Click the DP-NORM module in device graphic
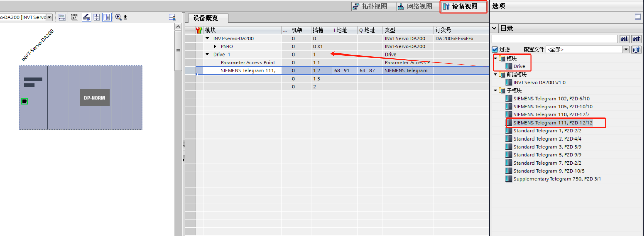The image size is (644, 236). 95,98
